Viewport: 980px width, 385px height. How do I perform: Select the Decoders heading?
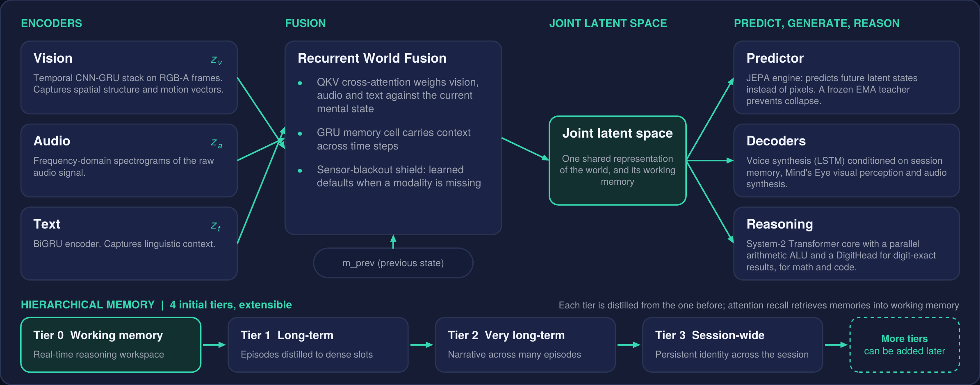(776, 141)
